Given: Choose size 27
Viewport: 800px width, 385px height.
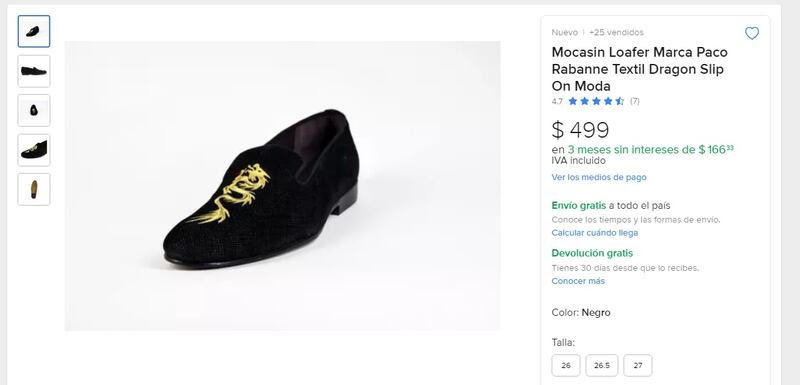Looking at the screenshot, I should 638,365.
